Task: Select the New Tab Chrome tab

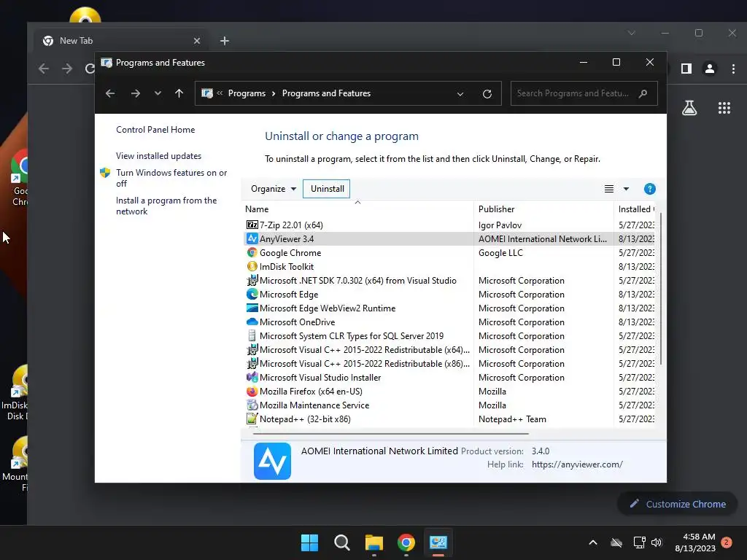Action: pos(122,41)
